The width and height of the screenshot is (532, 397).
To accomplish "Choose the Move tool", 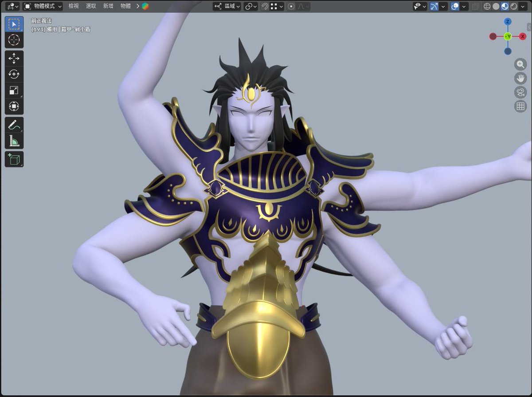I will (x=14, y=58).
